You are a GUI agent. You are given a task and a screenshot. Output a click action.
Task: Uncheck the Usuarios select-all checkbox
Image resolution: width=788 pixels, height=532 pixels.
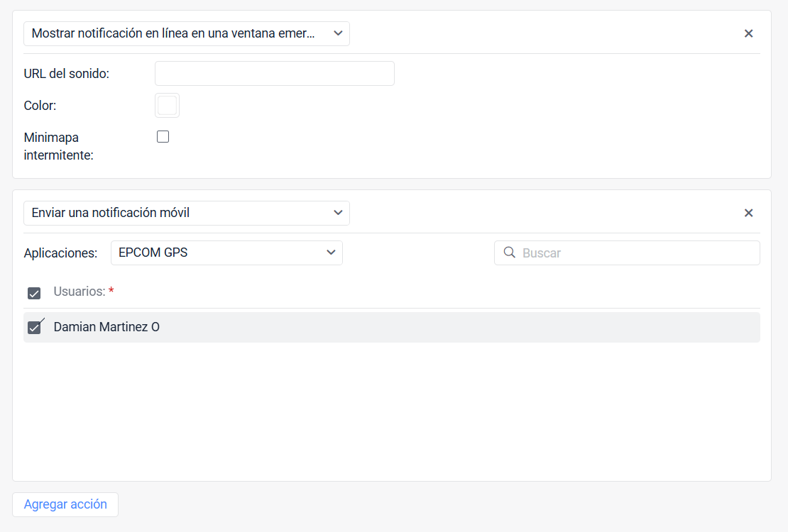[34, 293]
